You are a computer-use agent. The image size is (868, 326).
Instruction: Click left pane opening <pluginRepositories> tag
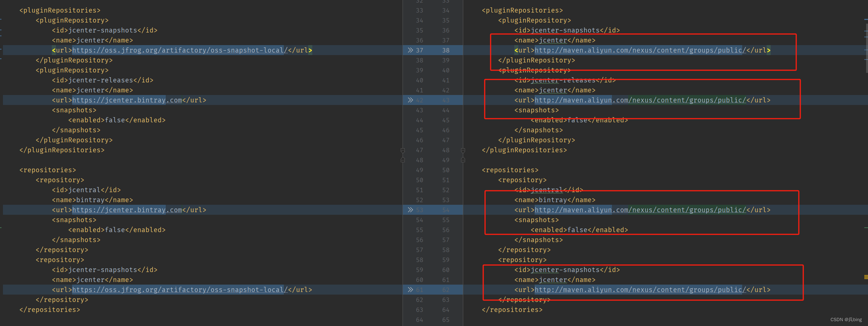point(60,10)
